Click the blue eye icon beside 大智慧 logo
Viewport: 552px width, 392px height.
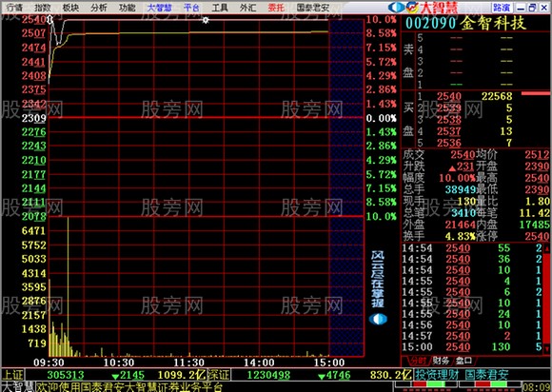[397, 8]
